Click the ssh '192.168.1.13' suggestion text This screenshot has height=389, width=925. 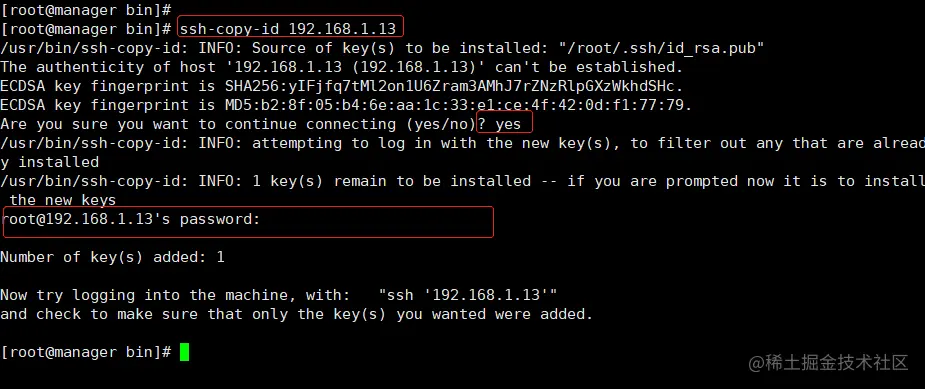pos(468,295)
